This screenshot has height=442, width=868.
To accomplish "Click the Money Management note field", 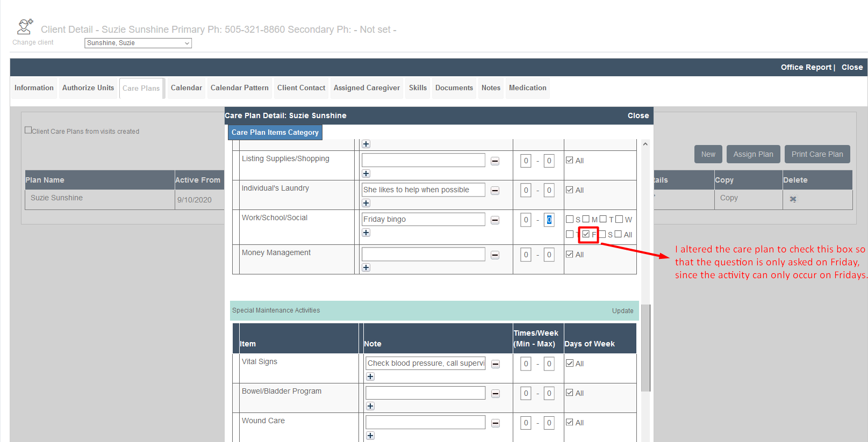I will pyautogui.click(x=424, y=254).
